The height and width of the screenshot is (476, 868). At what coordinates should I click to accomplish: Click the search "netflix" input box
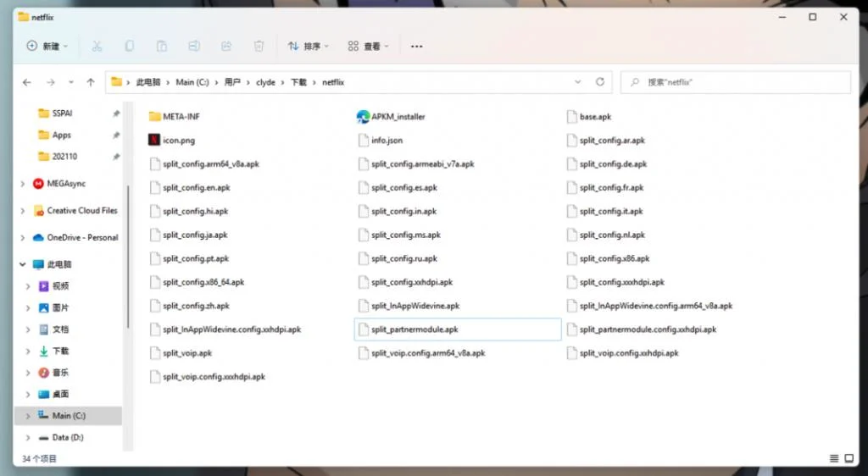point(735,82)
